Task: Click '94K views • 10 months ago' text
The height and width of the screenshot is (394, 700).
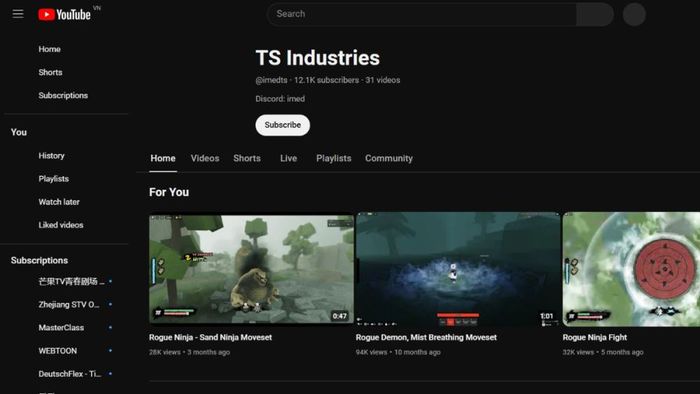Action: pos(398,353)
